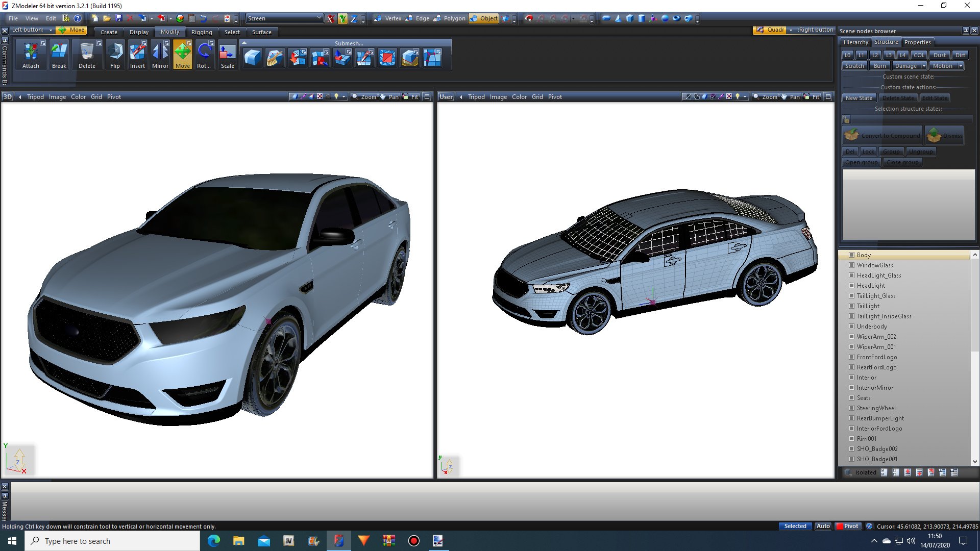Screen dimensions: 980x551
Task: Click the Insert tool icon
Action: click(x=137, y=55)
